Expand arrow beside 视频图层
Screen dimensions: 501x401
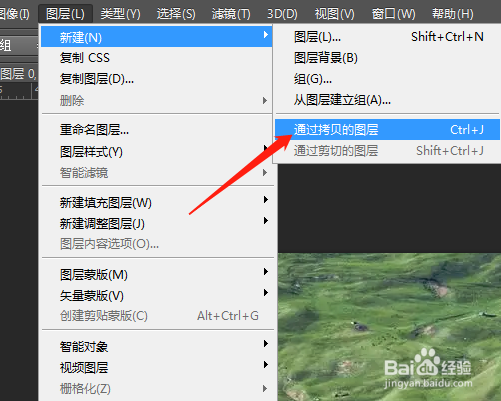point(265,365)
